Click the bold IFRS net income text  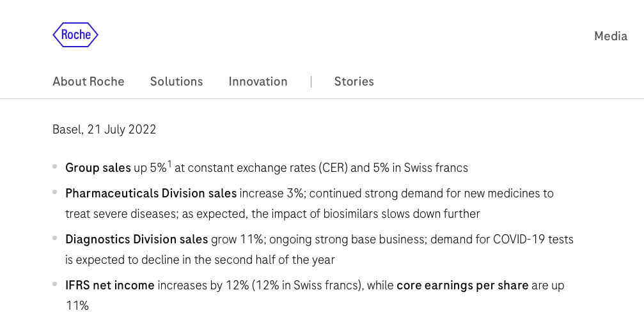pyautogui.click(x=109, y=285)
